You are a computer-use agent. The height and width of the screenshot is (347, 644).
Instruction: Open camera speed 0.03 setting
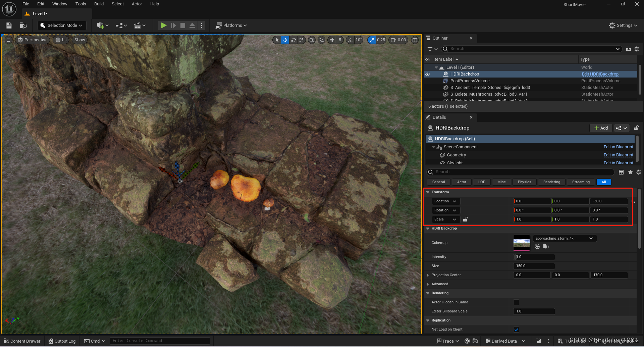398,40
